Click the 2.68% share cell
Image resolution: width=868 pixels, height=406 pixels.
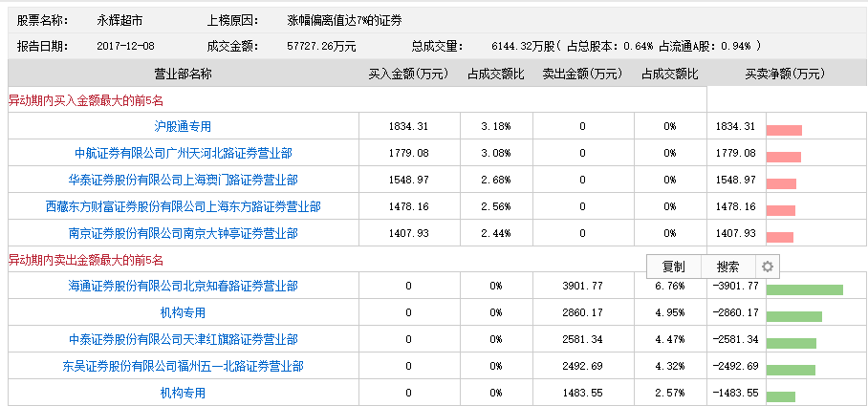pyautogui.click(x=495, y=180)
